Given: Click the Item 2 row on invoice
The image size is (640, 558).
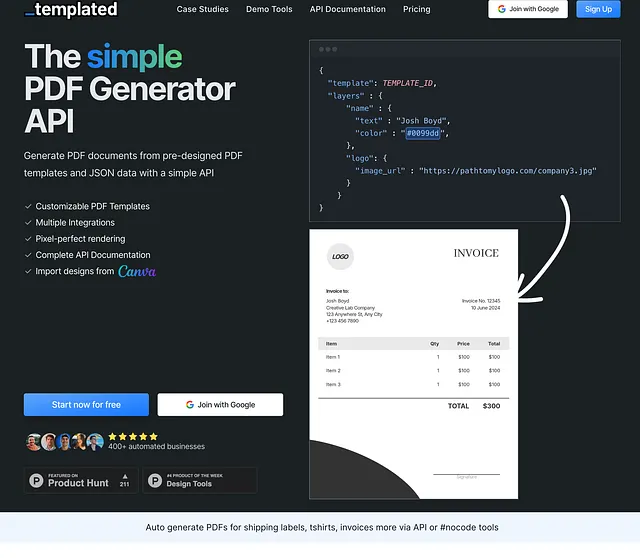Looking at the screenshot, I should click(x=413, y=371).
